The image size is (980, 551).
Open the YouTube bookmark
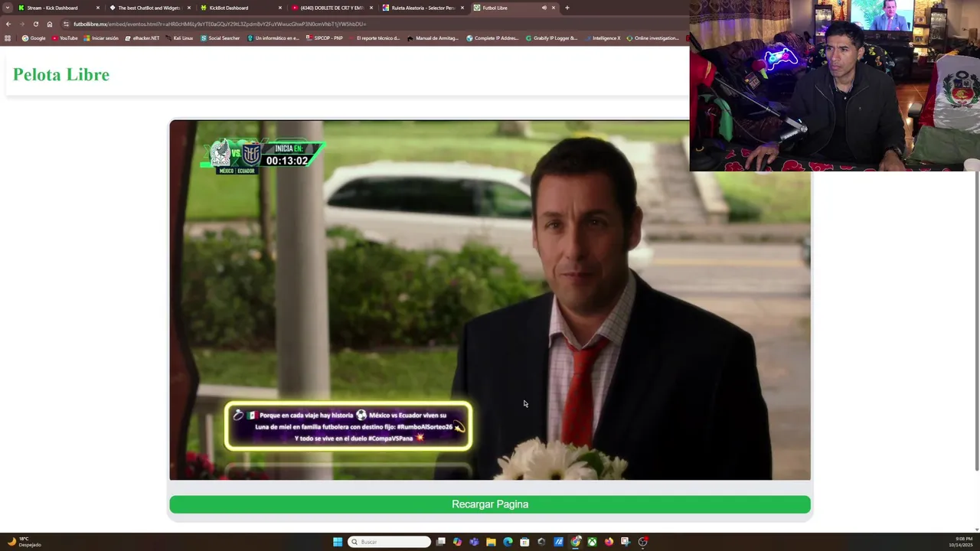[64, 38]
